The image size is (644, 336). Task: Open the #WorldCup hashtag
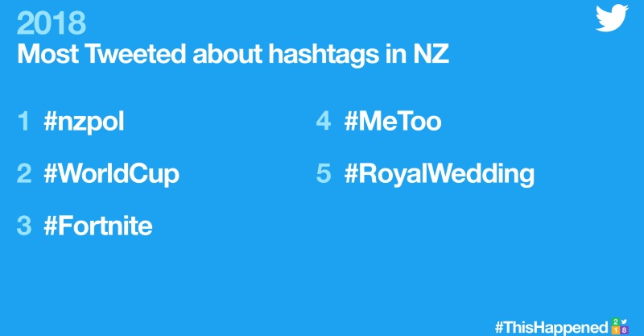coord(111,173)
